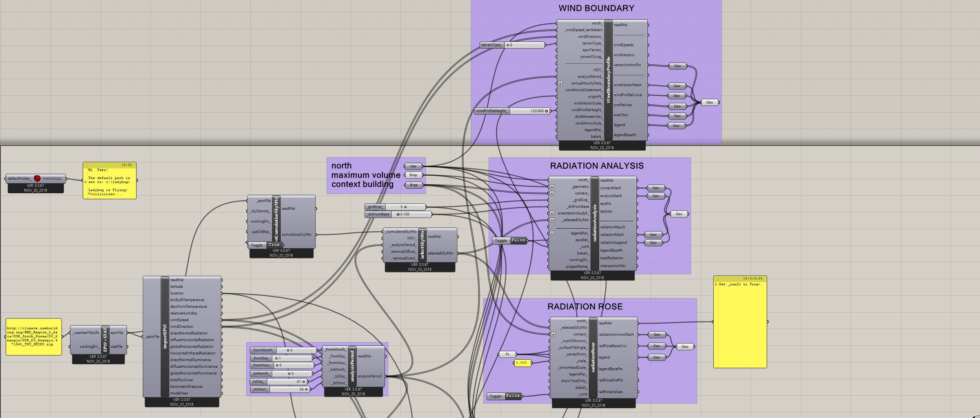Select the Brep parameter beside context building
980x418 pixels.
(x=413, y=185)
